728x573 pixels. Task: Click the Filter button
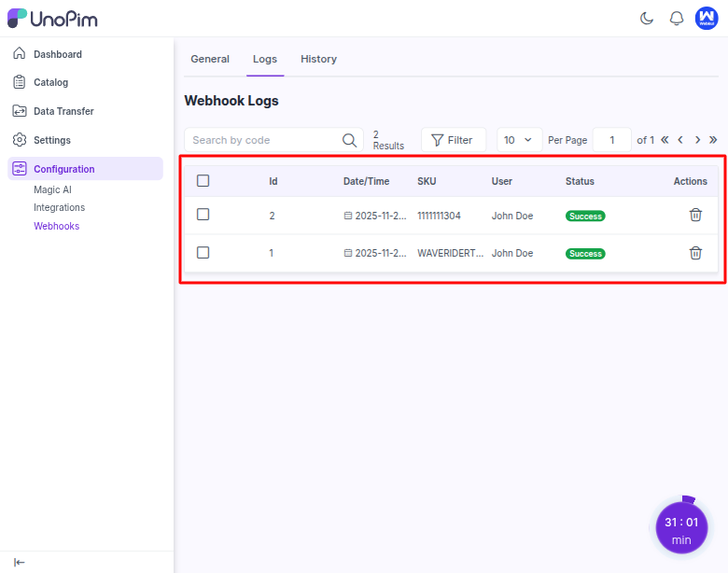454,140
